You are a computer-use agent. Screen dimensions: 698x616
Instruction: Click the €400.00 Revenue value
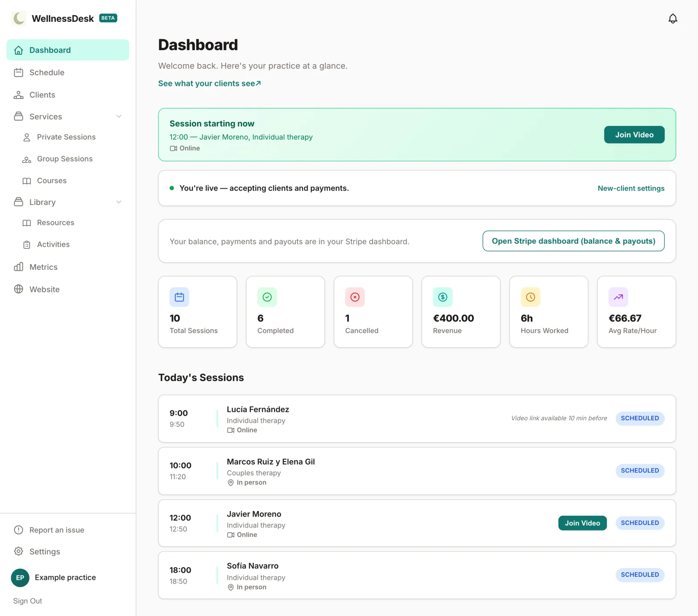point(453,318)
